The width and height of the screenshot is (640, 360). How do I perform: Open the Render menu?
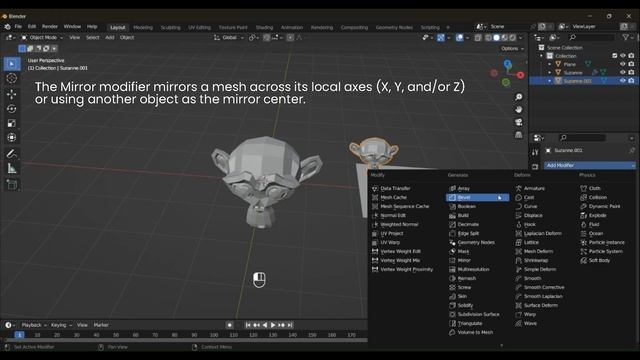point(50,27)
